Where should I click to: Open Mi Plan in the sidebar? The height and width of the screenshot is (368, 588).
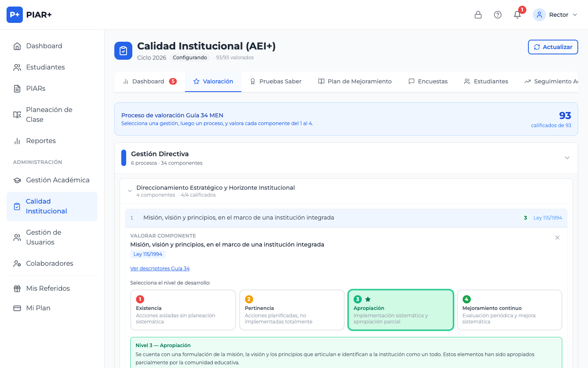pos(52,308)
